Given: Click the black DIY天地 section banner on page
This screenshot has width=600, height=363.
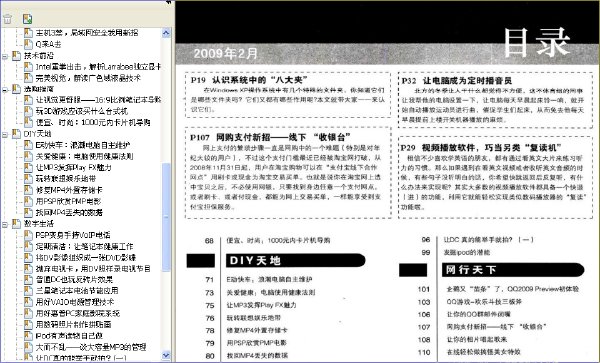Looking at the screenshot, I should click(295, 260).
